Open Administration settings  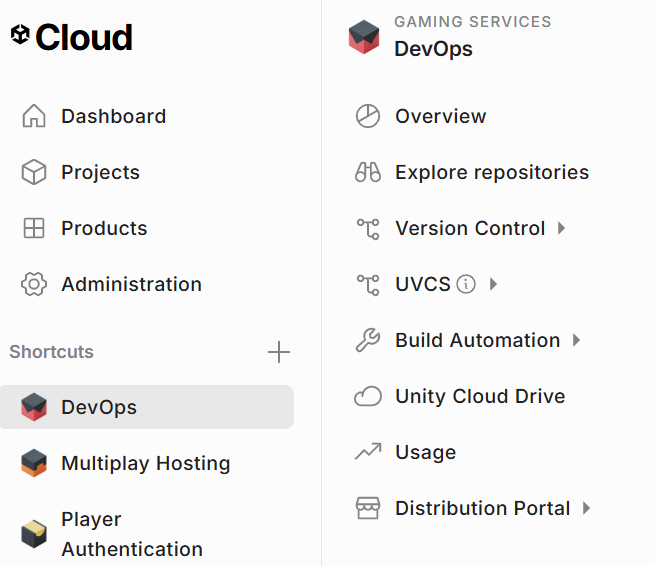point(132,284)
